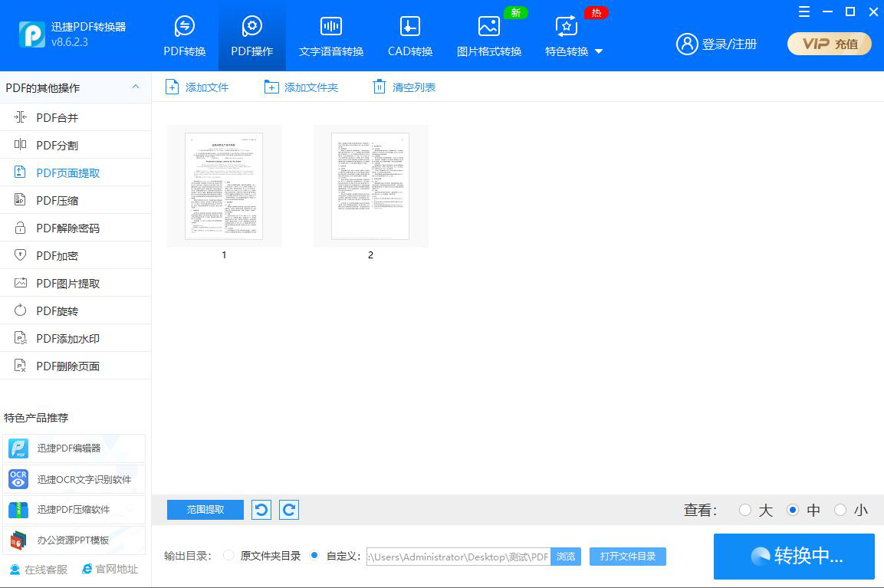Open the PDF转换 tab
This screenshot has width=884, height=588.
click(184, 36)
